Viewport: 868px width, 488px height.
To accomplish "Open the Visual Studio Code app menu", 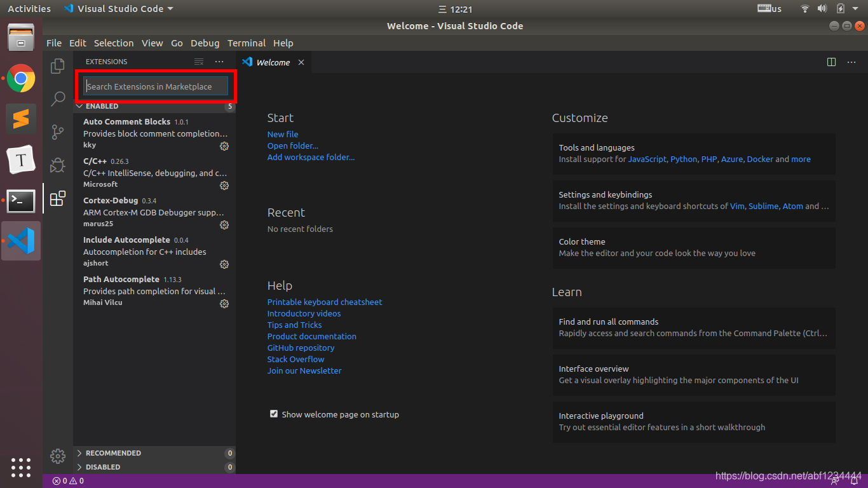I will 119,9.
